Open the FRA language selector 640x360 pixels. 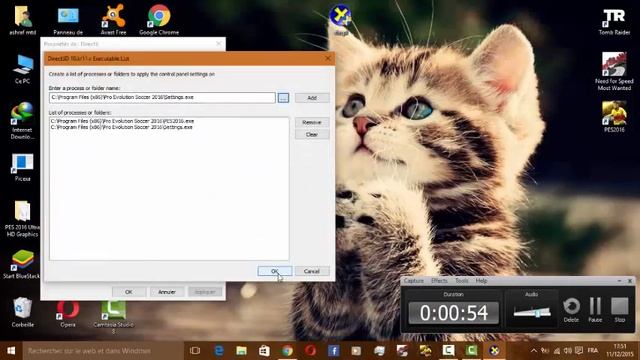[593, 351]
